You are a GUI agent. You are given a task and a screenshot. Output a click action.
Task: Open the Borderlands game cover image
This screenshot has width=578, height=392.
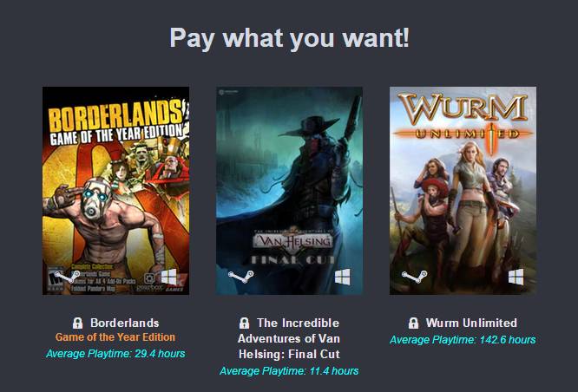click(115, 191)
